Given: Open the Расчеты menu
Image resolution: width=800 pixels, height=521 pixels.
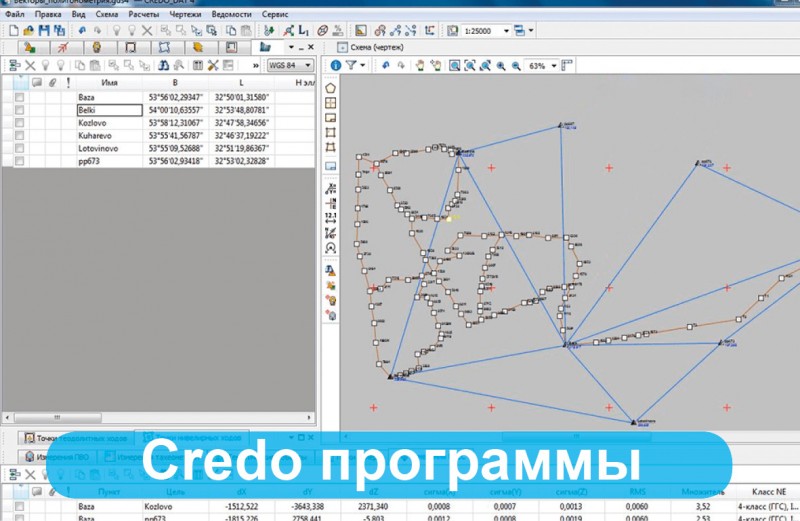Looking at the screenshot, I should (144, 14).
